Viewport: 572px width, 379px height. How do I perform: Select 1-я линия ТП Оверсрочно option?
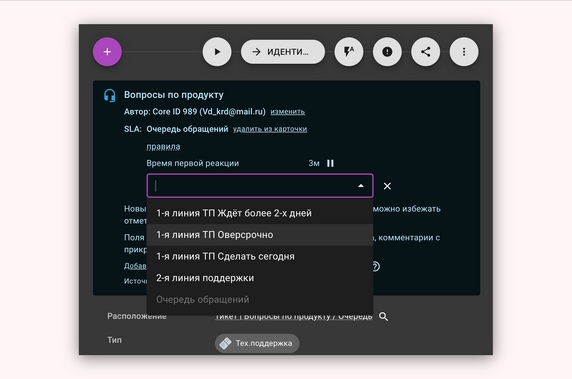click(x=260, y=235)
